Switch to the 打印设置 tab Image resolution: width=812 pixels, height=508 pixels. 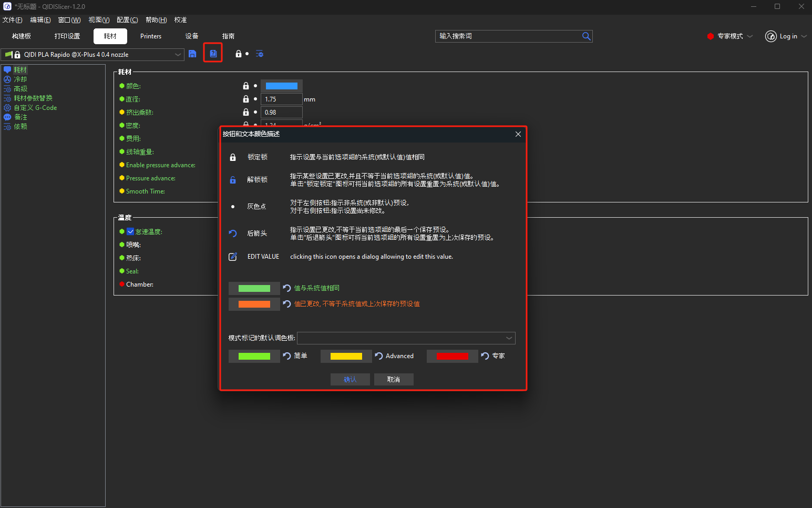pyautogui.click(x=67, y=36)
